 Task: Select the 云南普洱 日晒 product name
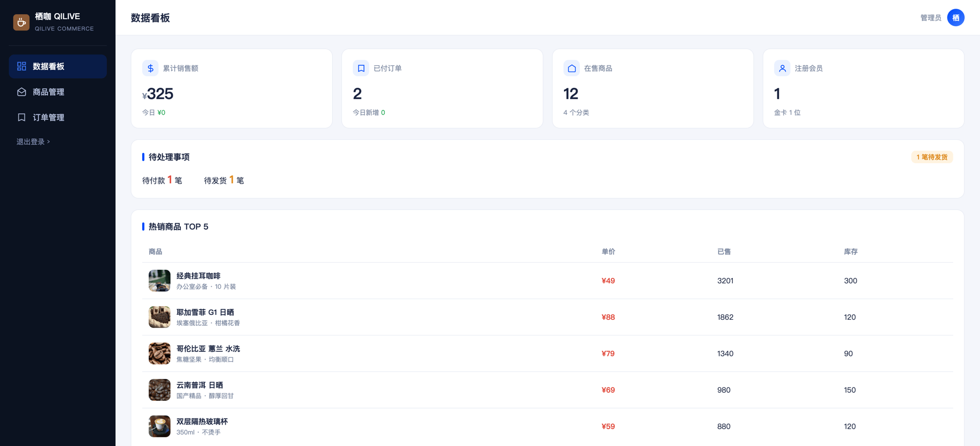pyautogui.click(x=200, y=385)
